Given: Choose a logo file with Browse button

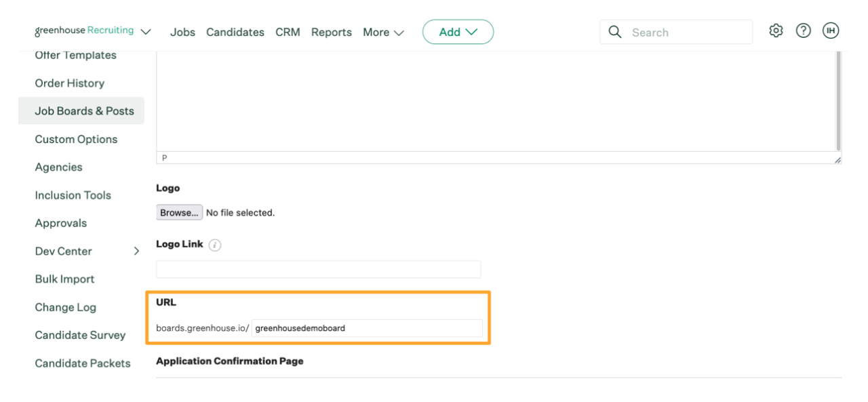Looking at the screenshot, I should [179, 212].
